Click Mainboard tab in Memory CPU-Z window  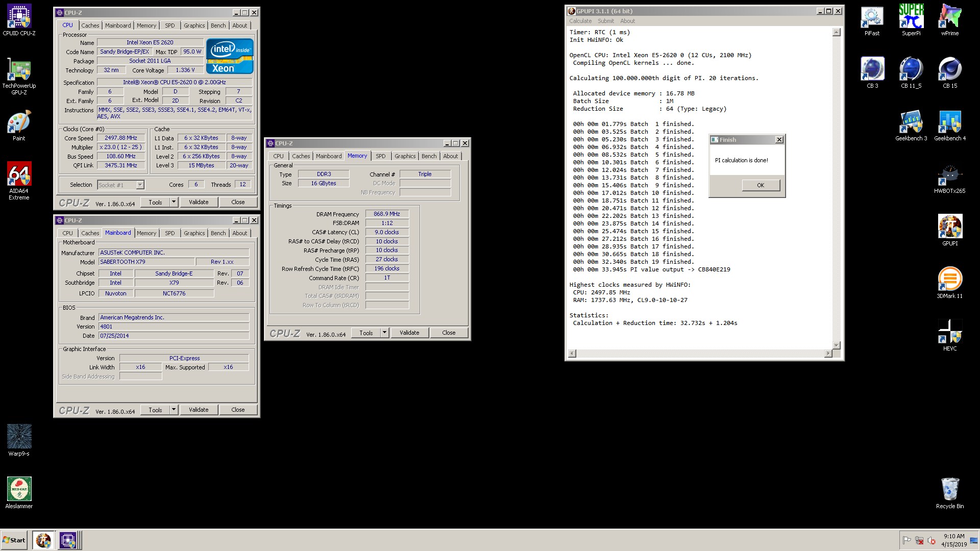(x=329, y=156)
